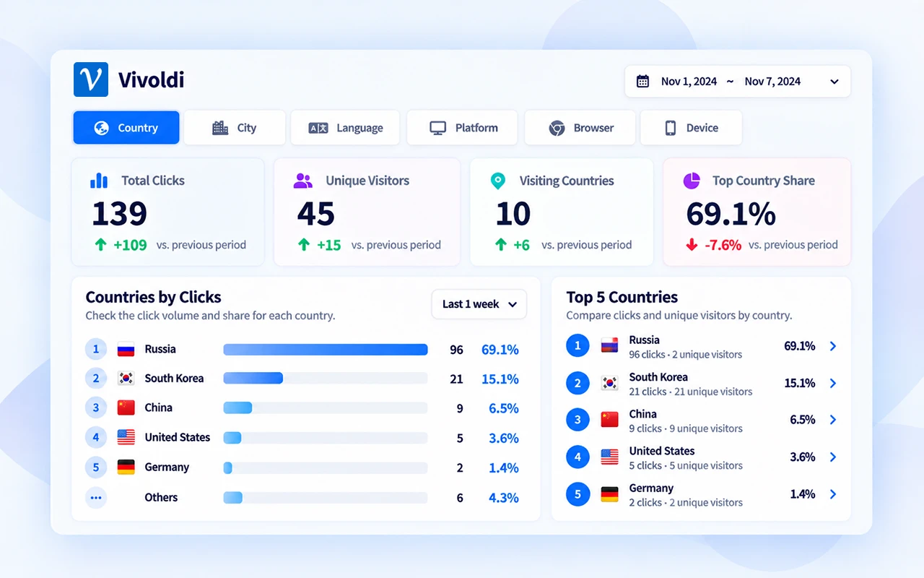The image size is (924, 578).
Task: Click the Visiting Countries value 10
Action: point(513,213)
